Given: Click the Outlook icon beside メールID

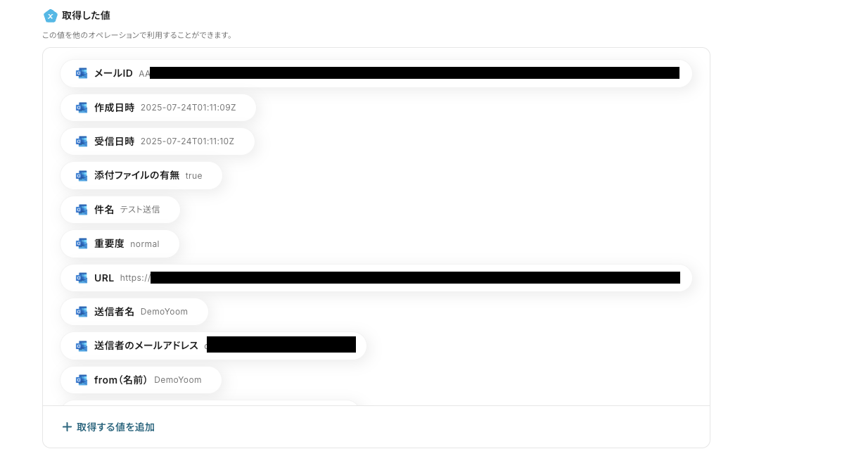Looking at the screenshot, I should point(82,73).
